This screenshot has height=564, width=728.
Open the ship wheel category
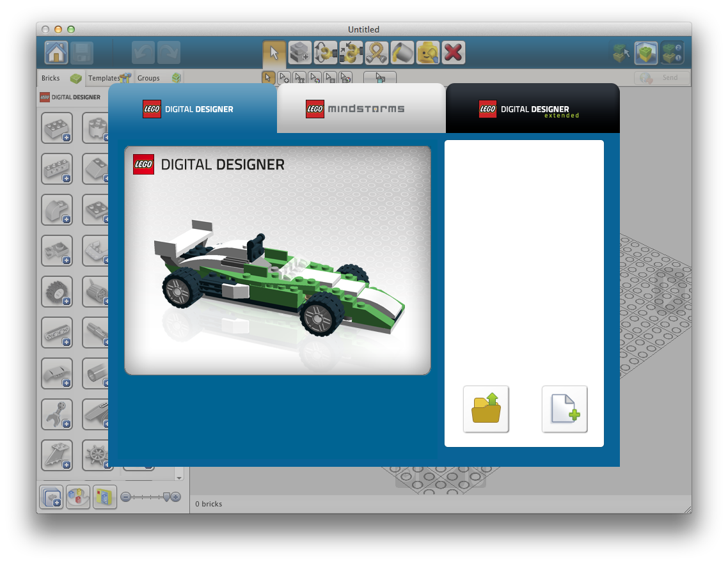(x=96, y=455)
